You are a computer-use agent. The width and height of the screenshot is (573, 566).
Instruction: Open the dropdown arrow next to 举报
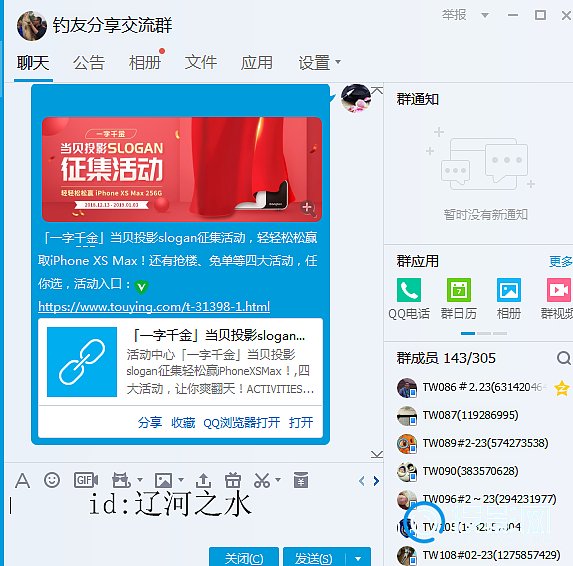(x=485, y=15)
